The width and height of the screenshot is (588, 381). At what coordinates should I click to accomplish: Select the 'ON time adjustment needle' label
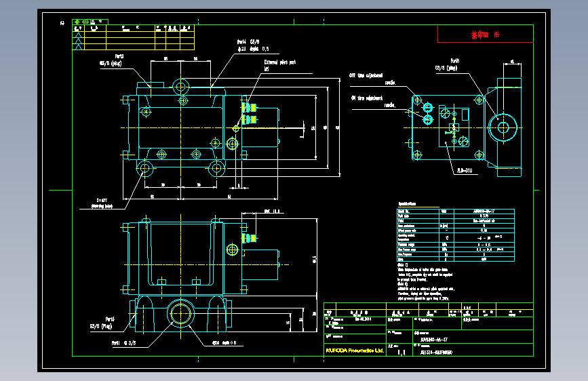tap(373, 102)
